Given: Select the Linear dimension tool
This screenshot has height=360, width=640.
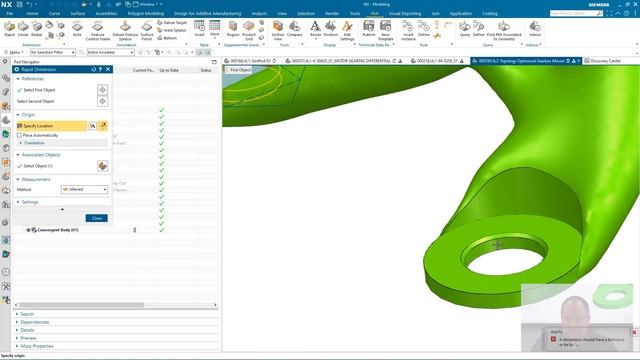Looking at the screenshot, I should click(23, 29).
